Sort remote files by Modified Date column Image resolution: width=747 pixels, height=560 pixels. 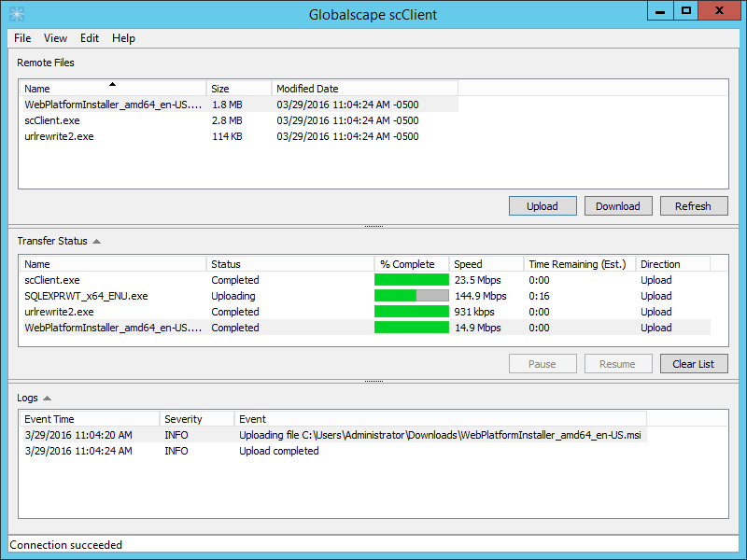pyautogui.click(x=365, y=89)
